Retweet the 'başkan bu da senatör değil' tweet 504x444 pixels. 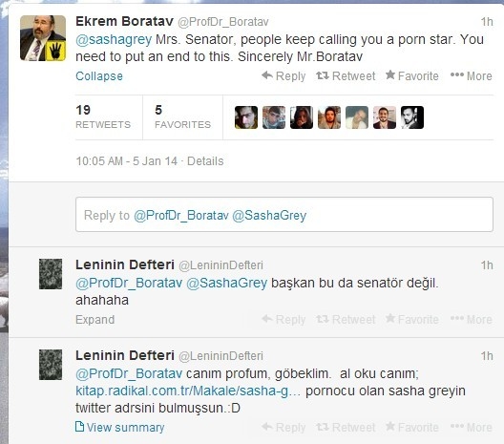click(x=346, y=319)
